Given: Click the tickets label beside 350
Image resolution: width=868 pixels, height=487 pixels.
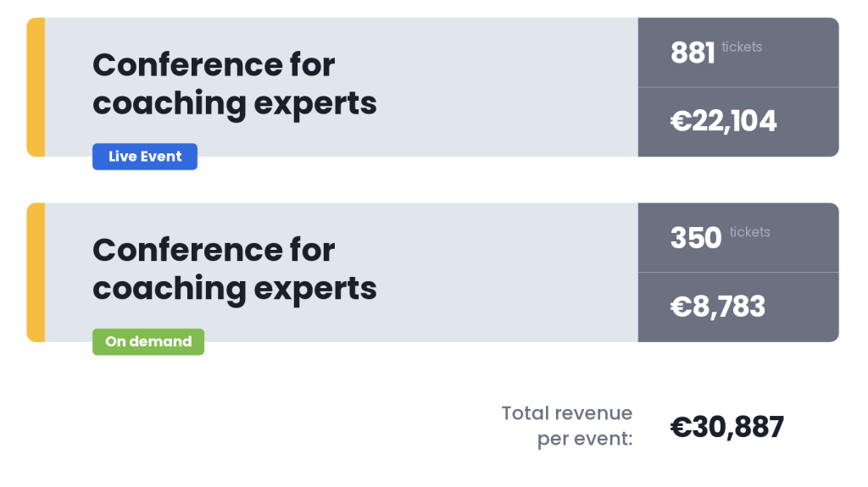Looking at the screenshot, I should pyautogui.click(x=749, y=232).
